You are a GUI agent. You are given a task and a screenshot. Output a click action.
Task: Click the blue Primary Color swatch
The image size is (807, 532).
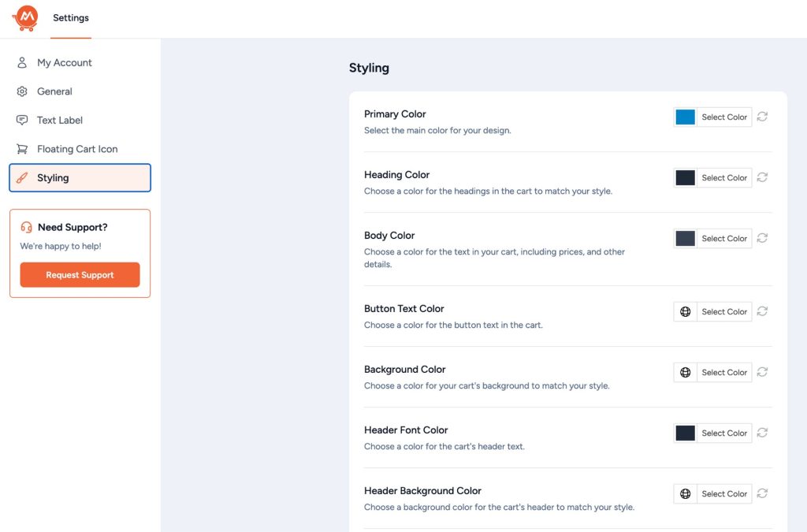click(686, 117)
